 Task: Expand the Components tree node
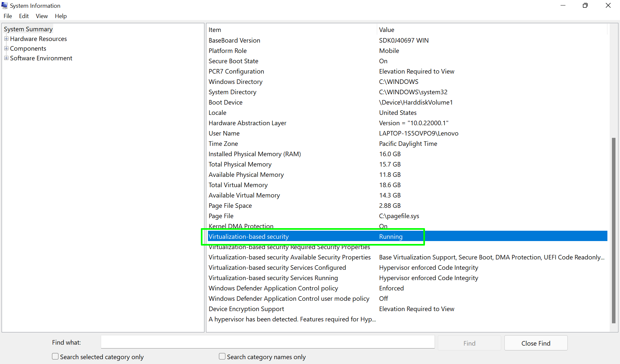6,48
